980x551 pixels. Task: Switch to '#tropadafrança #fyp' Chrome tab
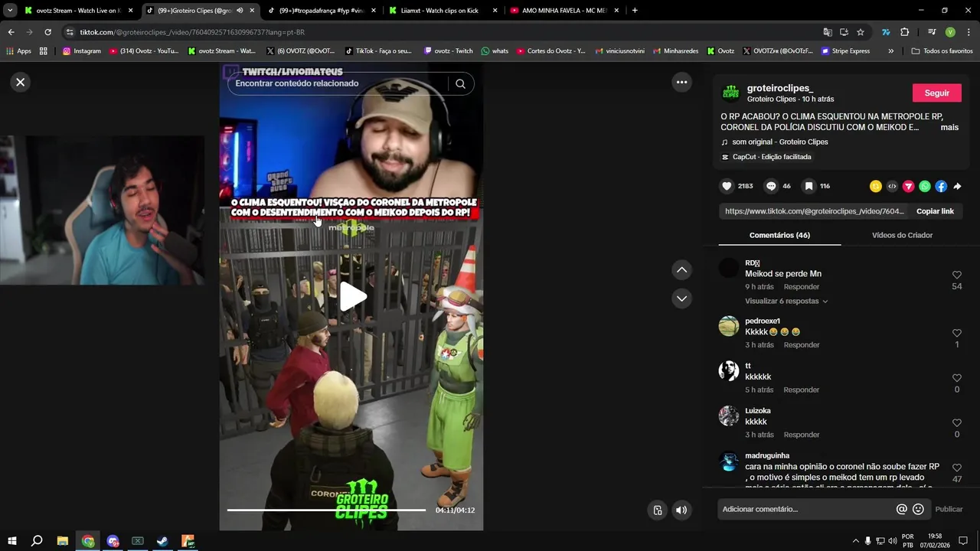pyautogui.click(x=320, y=11)
